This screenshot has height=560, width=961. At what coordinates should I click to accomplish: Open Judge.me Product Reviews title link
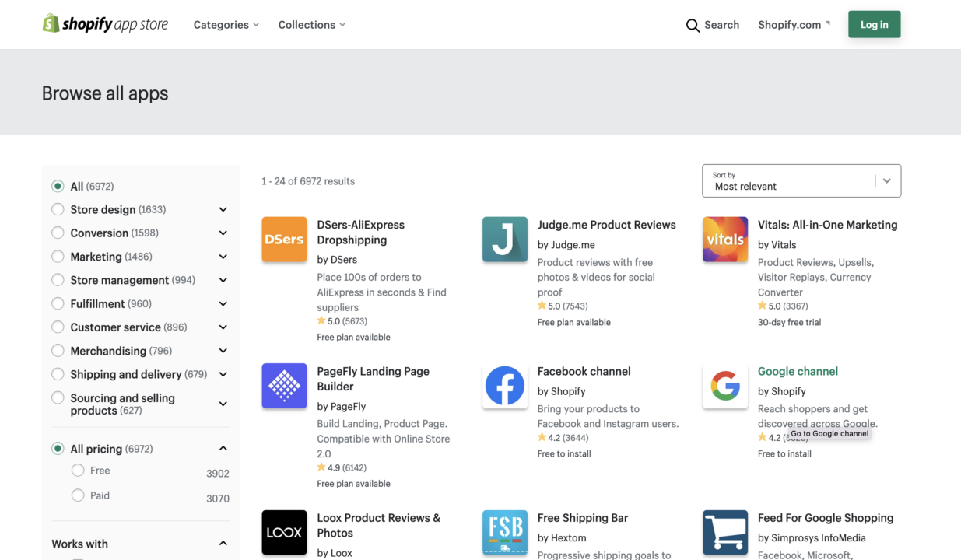click(607, 225)
